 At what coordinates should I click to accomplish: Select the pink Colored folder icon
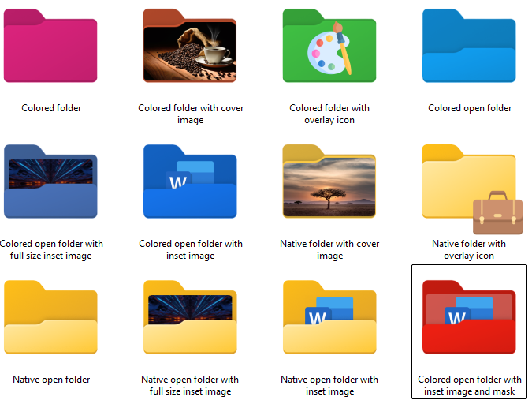pyautogui.click(x=51, y=47)
